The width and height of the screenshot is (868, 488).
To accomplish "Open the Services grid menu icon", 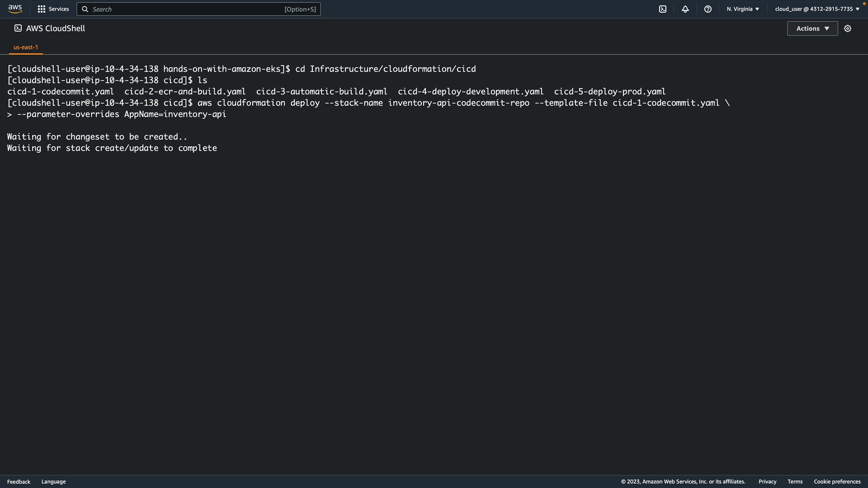I will click(42, 9).
